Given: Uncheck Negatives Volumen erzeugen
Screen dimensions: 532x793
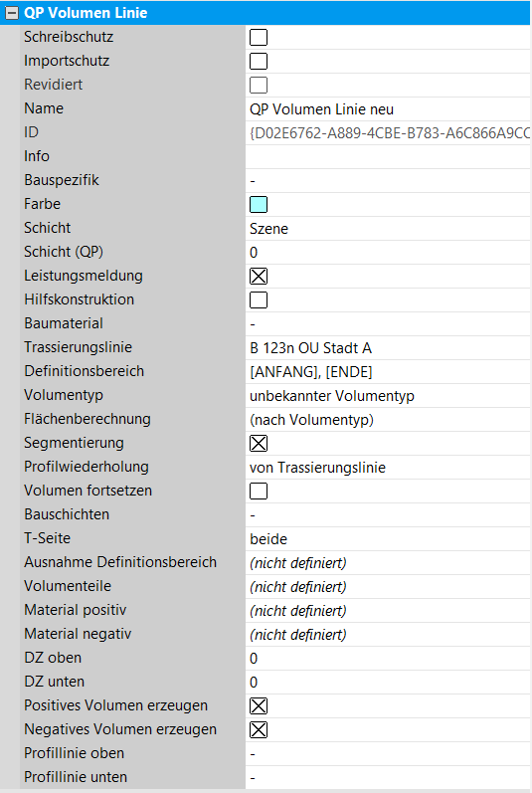Looking at the screenshot, I should (259, 729).
